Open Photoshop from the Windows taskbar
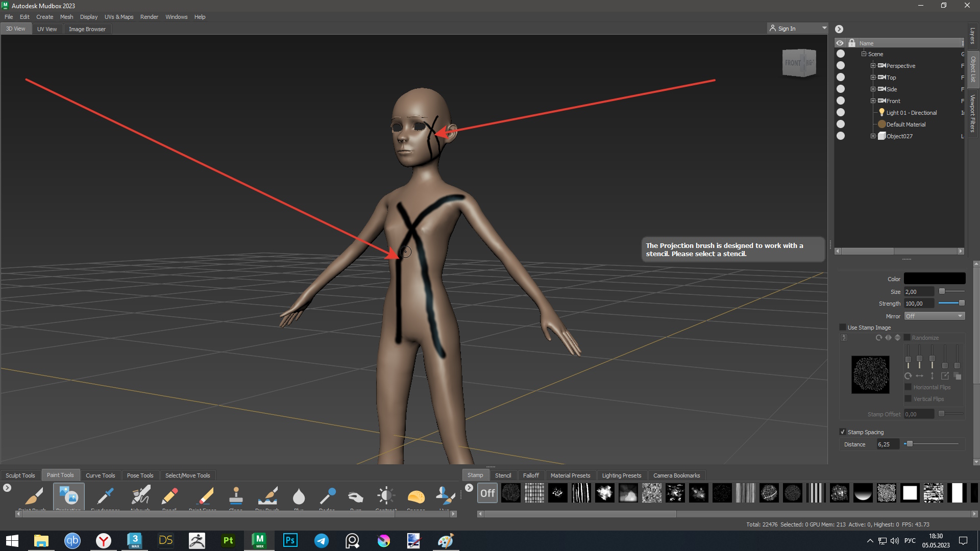980x551 pixels. pyautogui.click(x=290, y=540)
